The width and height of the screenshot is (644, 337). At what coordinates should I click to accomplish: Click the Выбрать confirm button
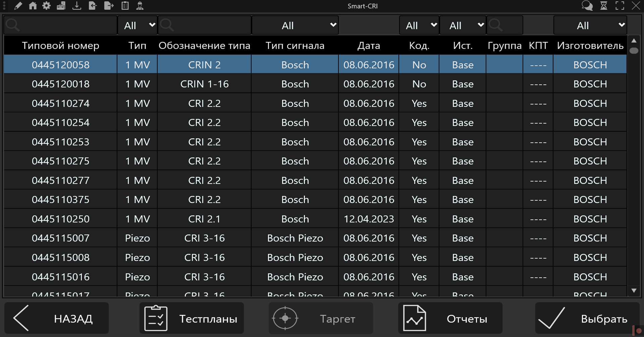point(587,318)
